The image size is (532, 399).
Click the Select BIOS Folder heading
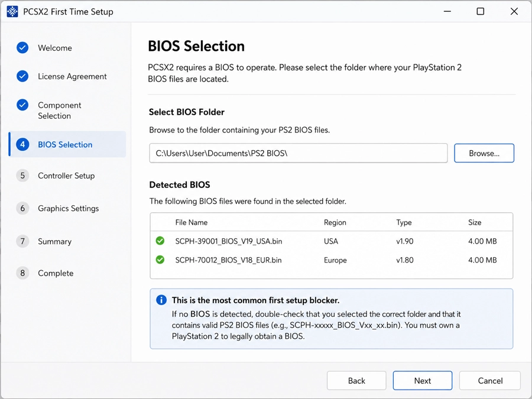click(x=187, y=112)
